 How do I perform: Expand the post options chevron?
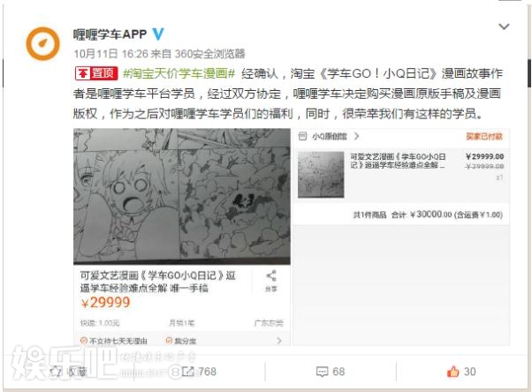[505, 26]
